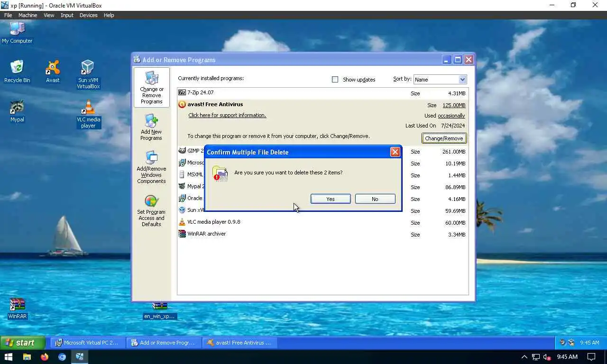Viewport: 607px width, 364px height.
Task: Click the XP start button
Action: tap(23, 343)
